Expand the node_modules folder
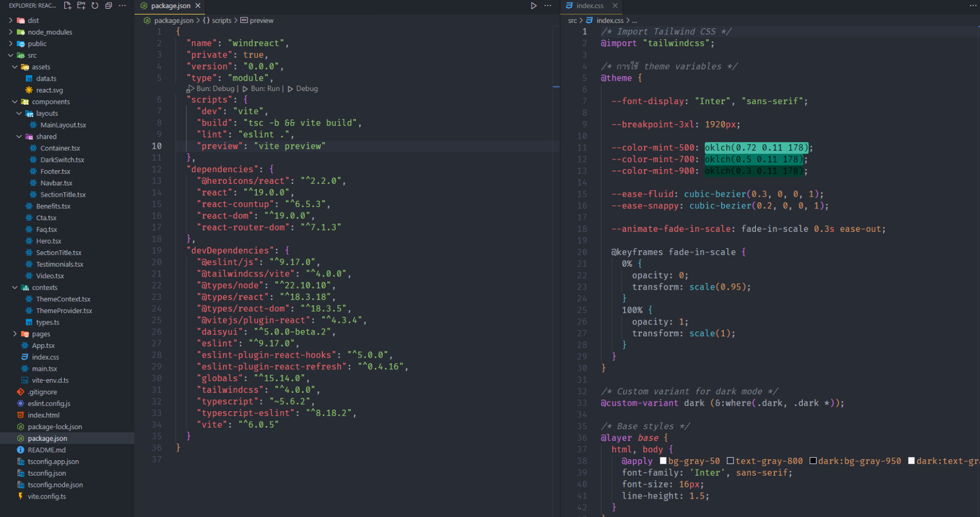Screen dimensions: 980x517 pos(11,32)
